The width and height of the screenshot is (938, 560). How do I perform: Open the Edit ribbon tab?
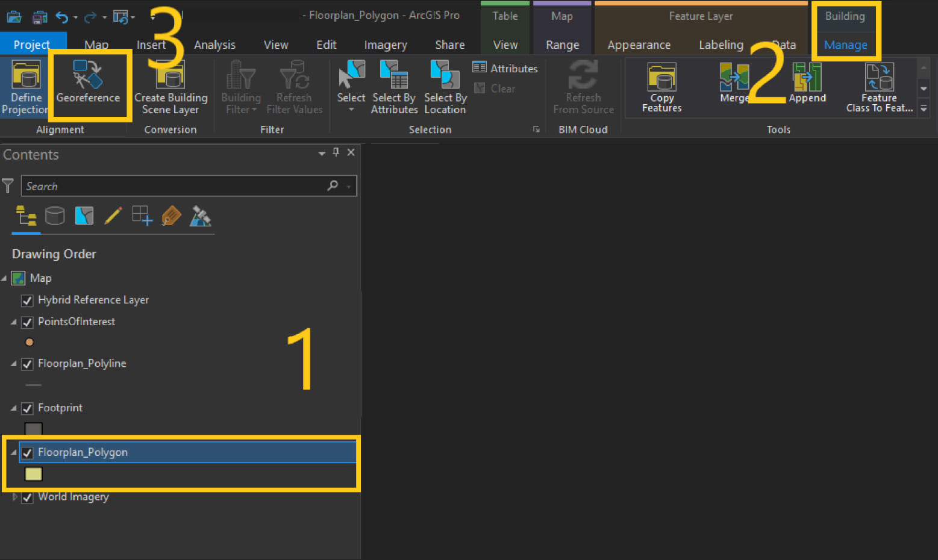coord(327,45)
